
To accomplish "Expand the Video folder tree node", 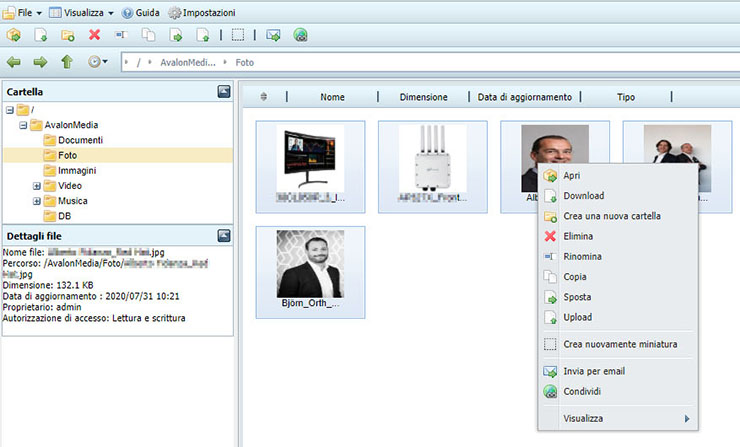I will (37, 186).
